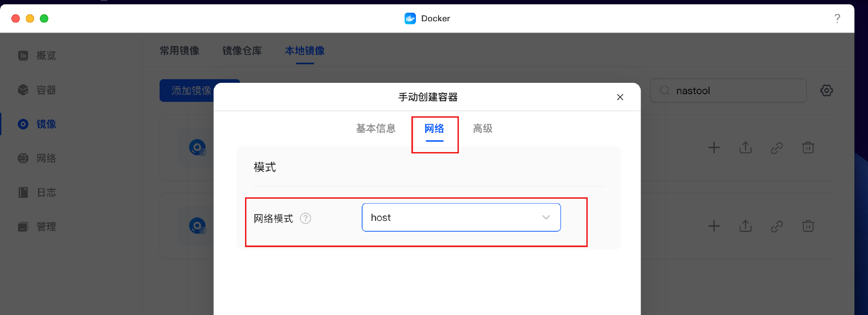
Task: Open the 网络 sidebar item in left panel
Action: (37, 158)
